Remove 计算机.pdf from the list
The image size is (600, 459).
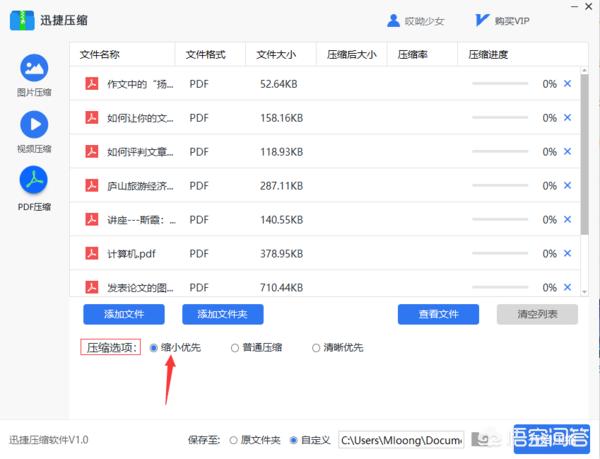(567, 253)
